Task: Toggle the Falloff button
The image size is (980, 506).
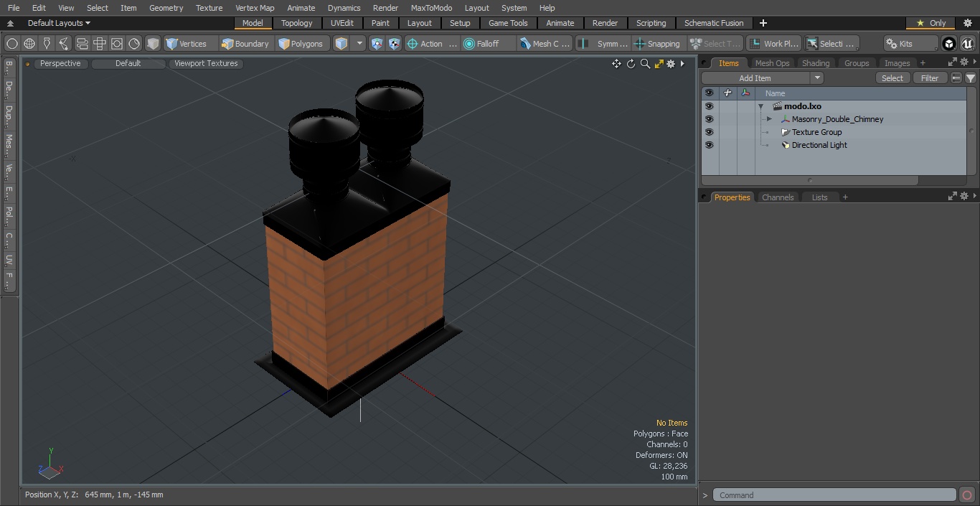Action: [x=489, y=44]
